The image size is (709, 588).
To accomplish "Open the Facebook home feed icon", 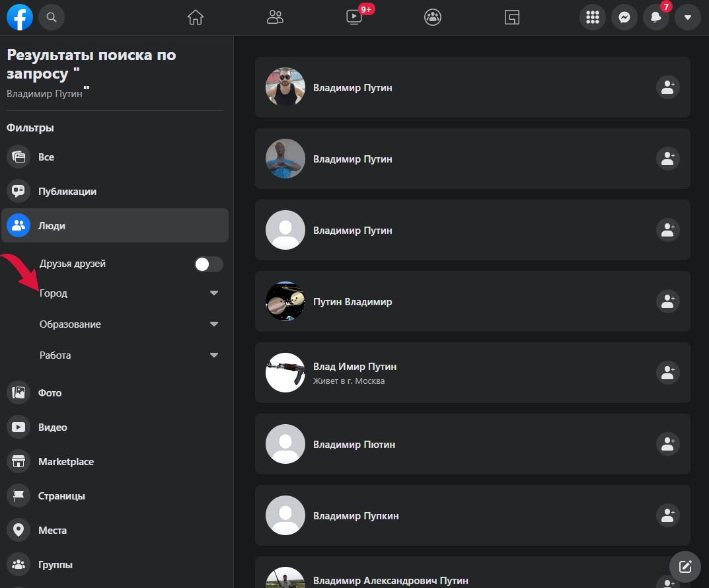I will click(195, 18).
